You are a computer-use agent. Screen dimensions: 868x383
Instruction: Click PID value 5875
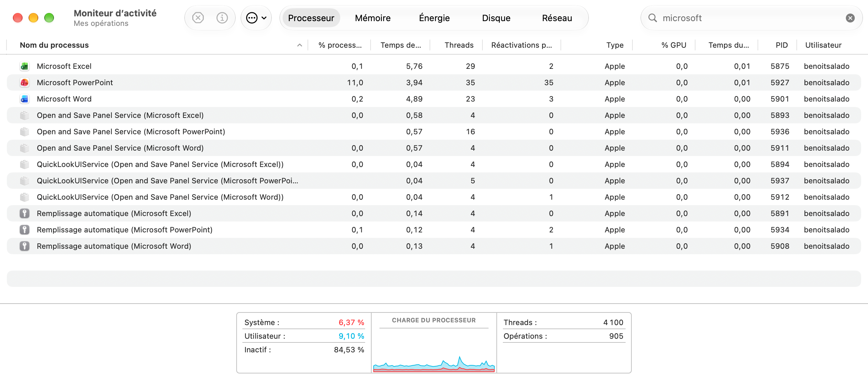click(x=780, y=66)
